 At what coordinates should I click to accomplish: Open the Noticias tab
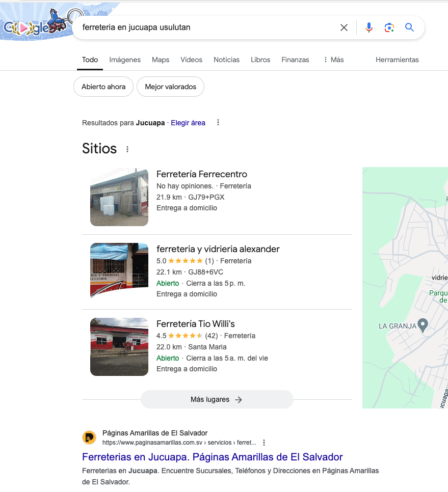click(x=226, y=60)
